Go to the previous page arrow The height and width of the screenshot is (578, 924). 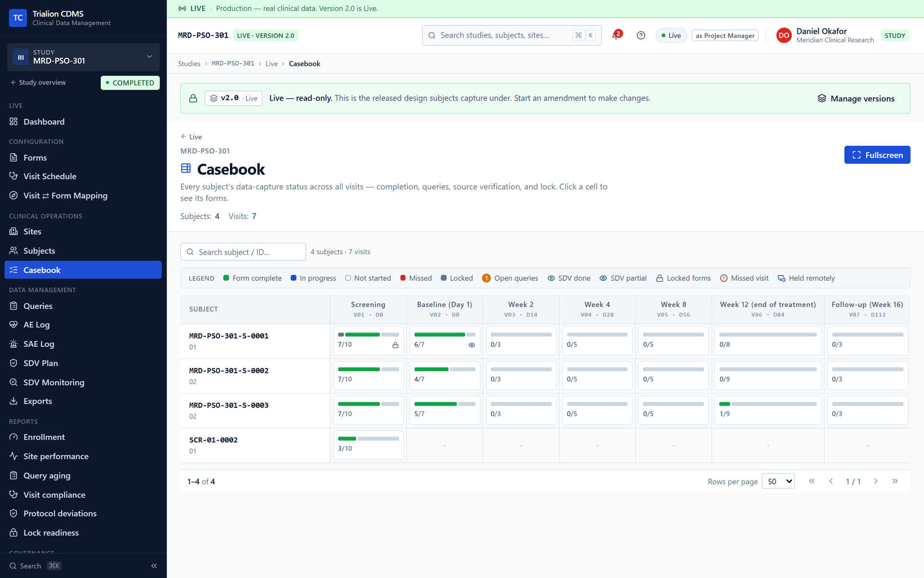coord(831,481)
